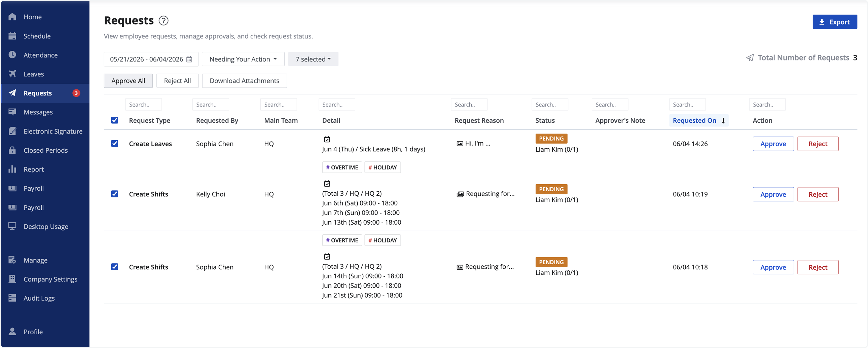Screen dimensions: 868x348
Task: Click the Request Type search field
Action: coord(144,105)
